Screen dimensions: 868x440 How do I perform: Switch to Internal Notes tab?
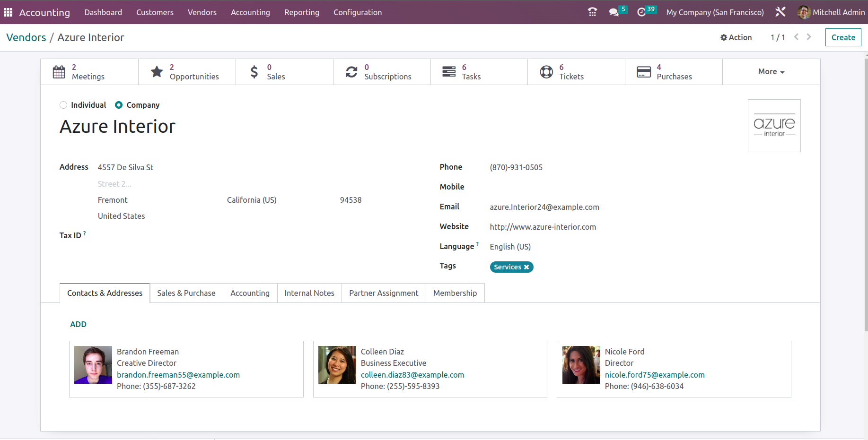click(309, 293)
